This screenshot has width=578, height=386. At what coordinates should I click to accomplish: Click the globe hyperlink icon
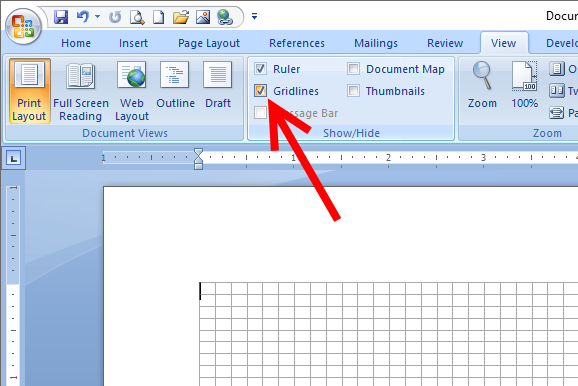pyautogui.click(x=225, y=17)
